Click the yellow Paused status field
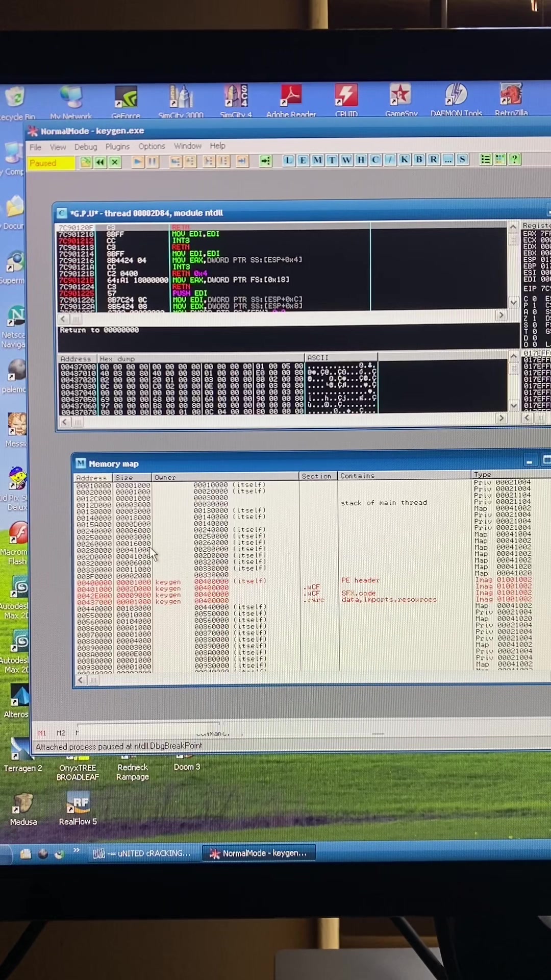Screen dimensions: 551x980 (x=52, y=163)
